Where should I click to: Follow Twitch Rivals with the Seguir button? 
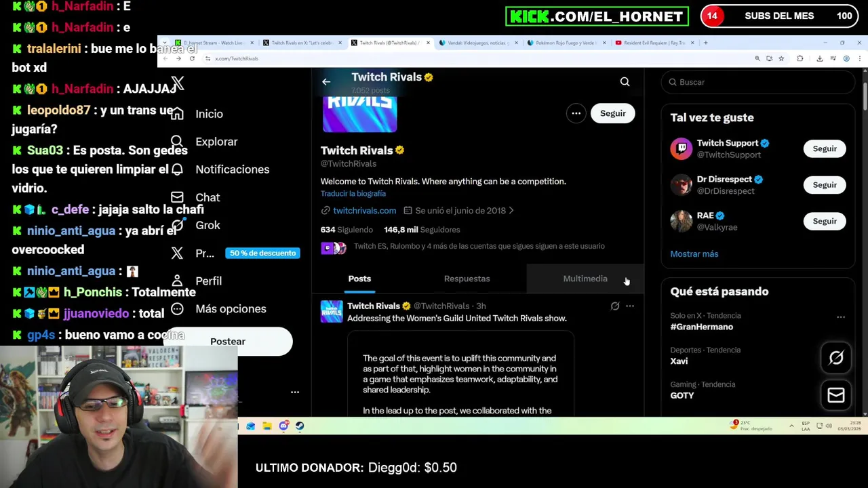(x=612, y=113)
